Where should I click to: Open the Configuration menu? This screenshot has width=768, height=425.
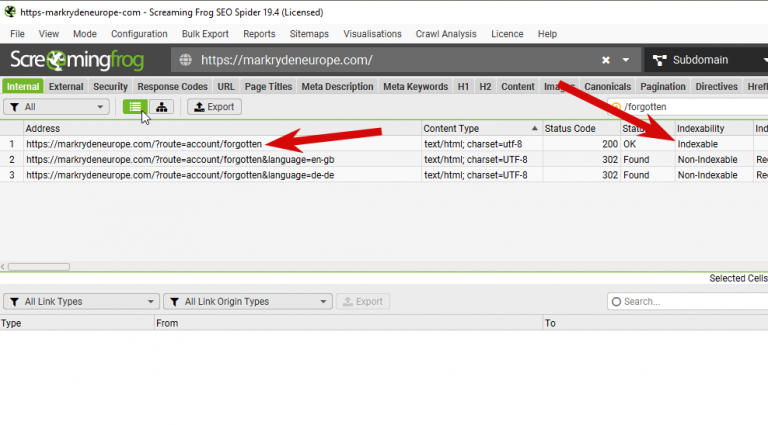139,34
